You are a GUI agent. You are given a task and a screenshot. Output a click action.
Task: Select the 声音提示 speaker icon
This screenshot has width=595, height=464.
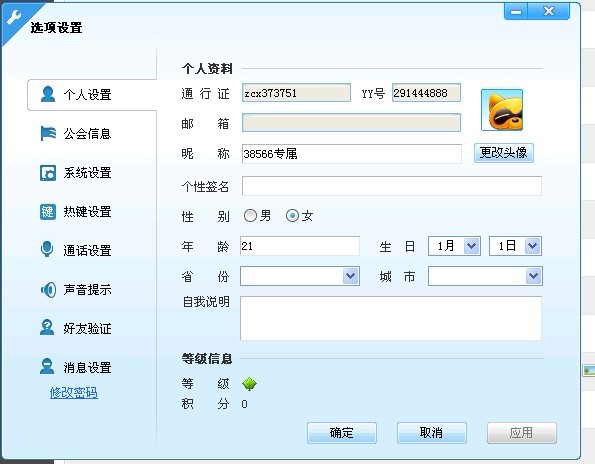click(x=48, y=290)
